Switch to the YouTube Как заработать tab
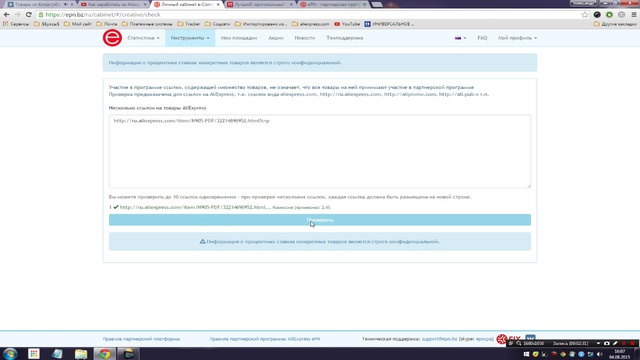 [113, 4]
